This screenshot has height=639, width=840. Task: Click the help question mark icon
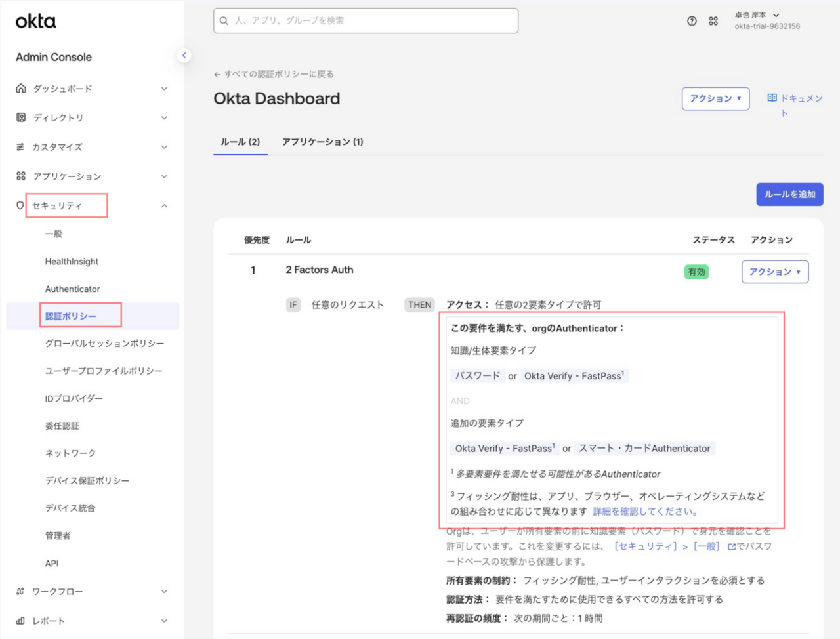point(692,21)
